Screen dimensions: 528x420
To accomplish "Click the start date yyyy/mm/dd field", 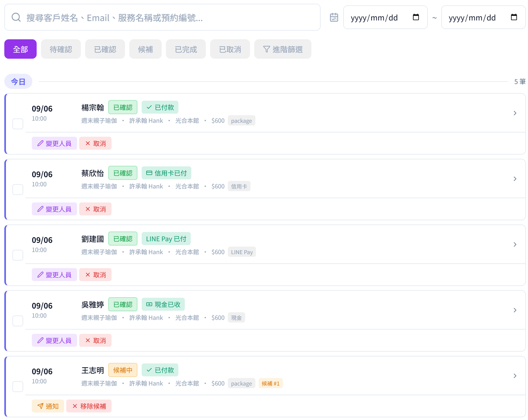I will (x=385, y=17).
